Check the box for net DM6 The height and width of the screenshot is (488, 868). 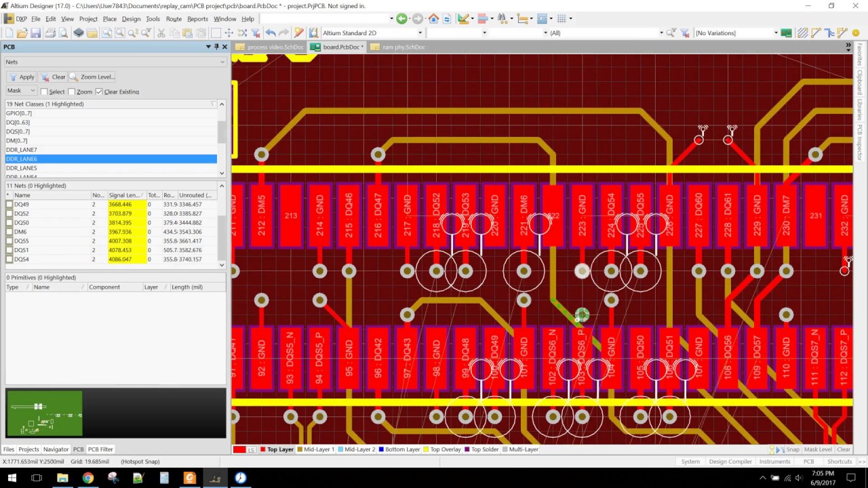coord(9,232)
